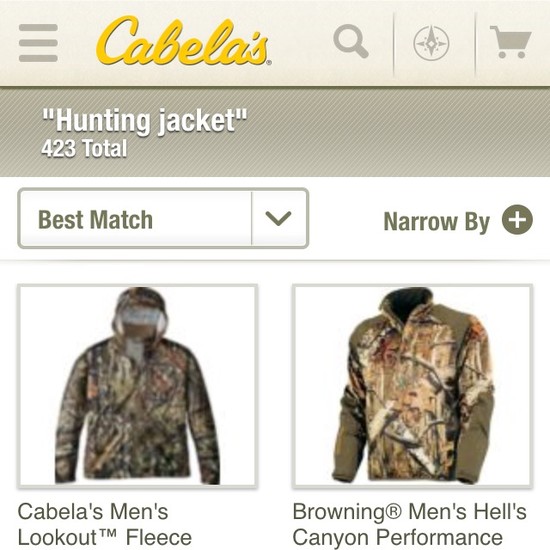Follow Cabela's Men's Lookout Fleece link
Viewport: 550px width, 550px height.
[105, 525]
